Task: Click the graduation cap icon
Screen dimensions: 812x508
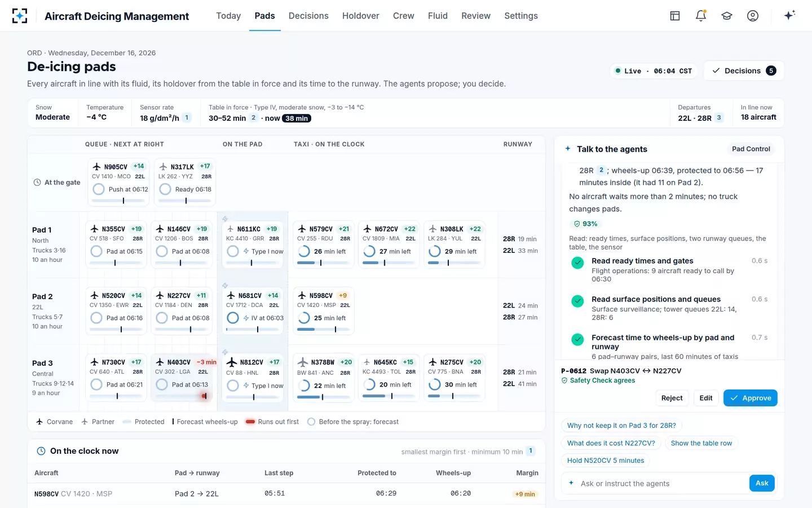Action: point(727,16)
